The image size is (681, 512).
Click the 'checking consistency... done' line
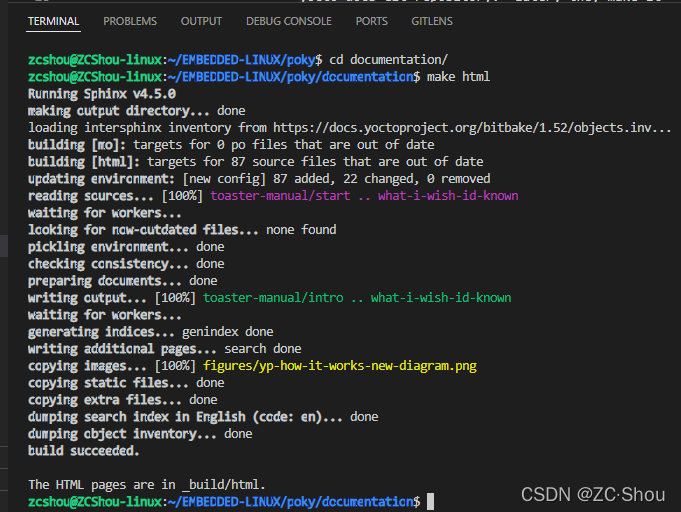[126, 264]
